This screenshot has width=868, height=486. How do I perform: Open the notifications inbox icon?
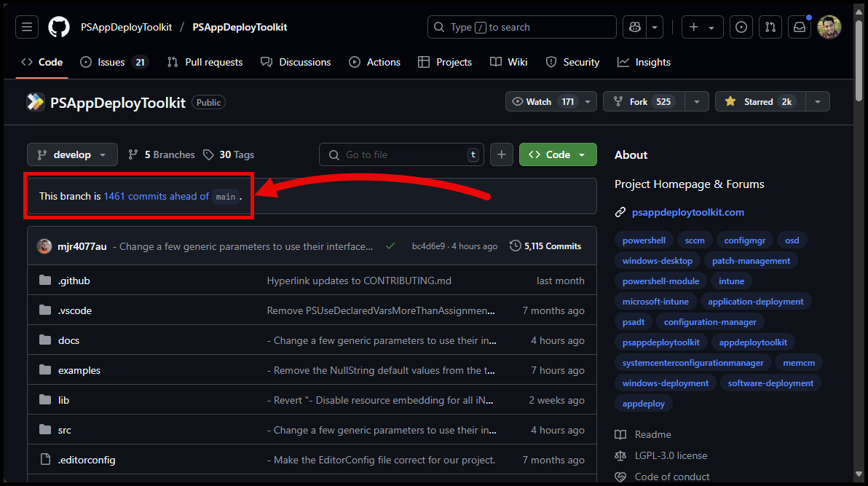click(800, 27)
